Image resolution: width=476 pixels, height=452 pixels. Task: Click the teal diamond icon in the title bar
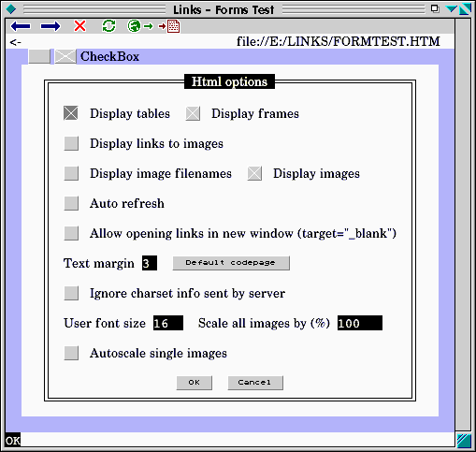tap(11, 9)
